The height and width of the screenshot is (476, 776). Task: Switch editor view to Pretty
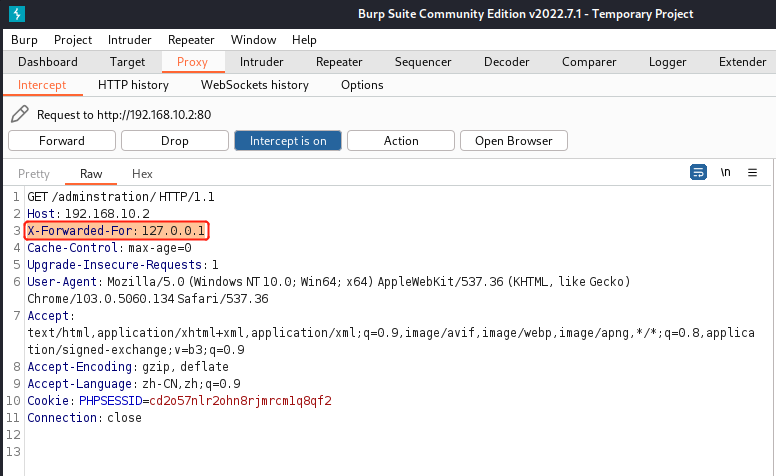pyautogui.click(x=34, y=174)
